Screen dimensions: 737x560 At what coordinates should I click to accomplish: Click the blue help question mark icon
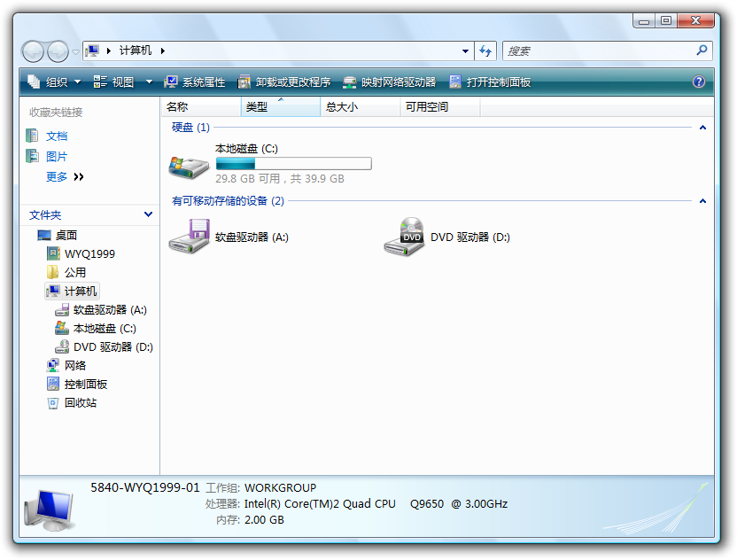coord(698,82)
